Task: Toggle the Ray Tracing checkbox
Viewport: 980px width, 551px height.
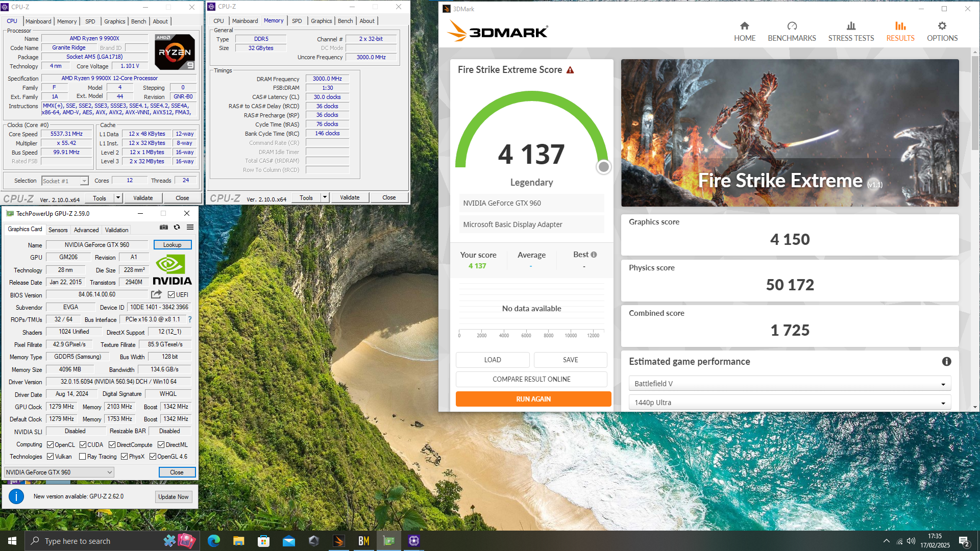Action: [x=82, y=457]
